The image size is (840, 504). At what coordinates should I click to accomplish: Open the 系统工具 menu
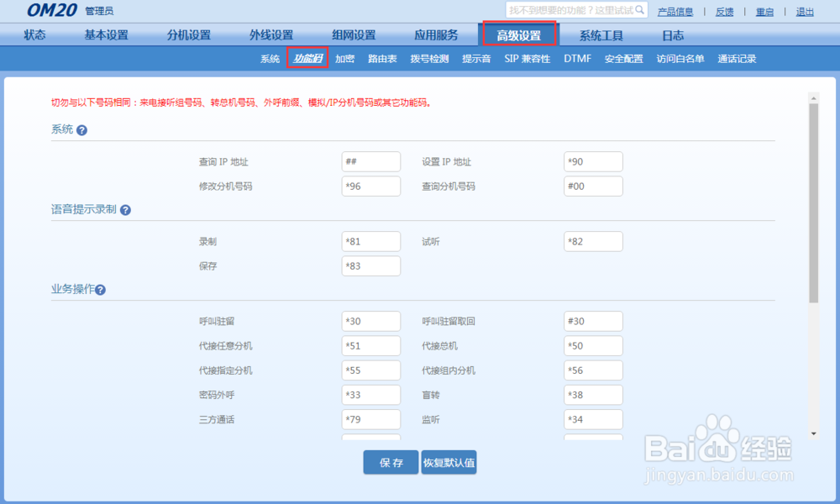601,34
